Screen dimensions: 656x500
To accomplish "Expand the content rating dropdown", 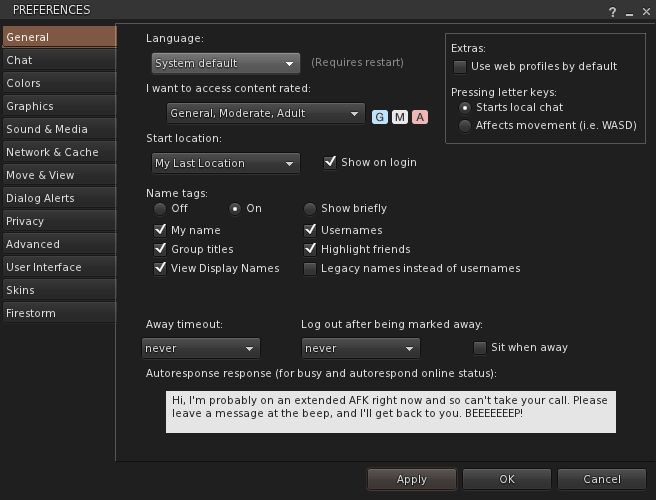I will 264,114.
